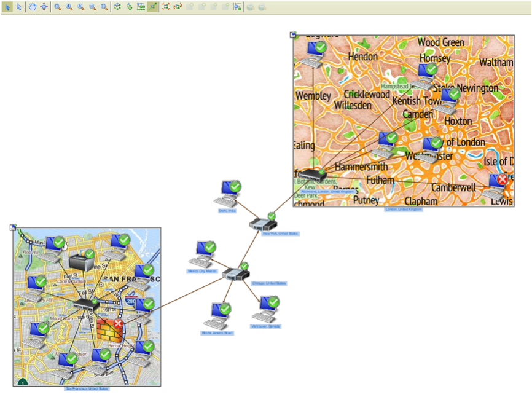Viewport: 532px width, 405px height.
Task: Click the Mexico City computer node
Action: pos(203,254)
